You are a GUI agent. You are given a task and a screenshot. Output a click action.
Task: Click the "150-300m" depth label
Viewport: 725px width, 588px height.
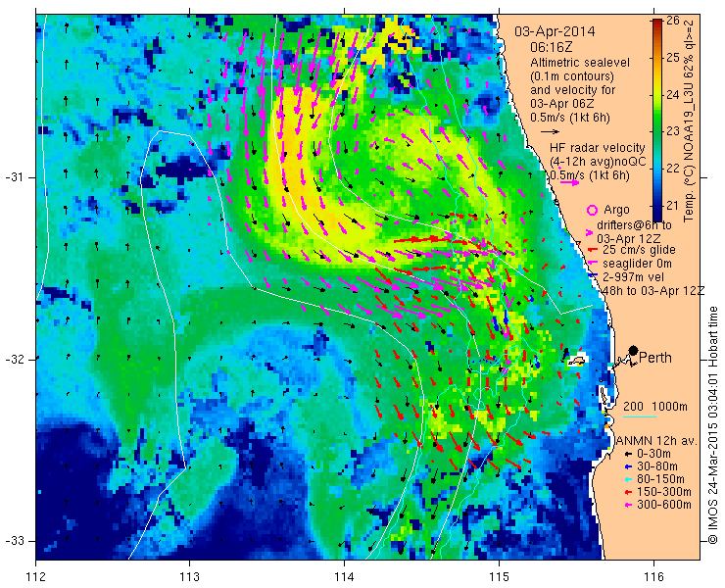point(664,492)
